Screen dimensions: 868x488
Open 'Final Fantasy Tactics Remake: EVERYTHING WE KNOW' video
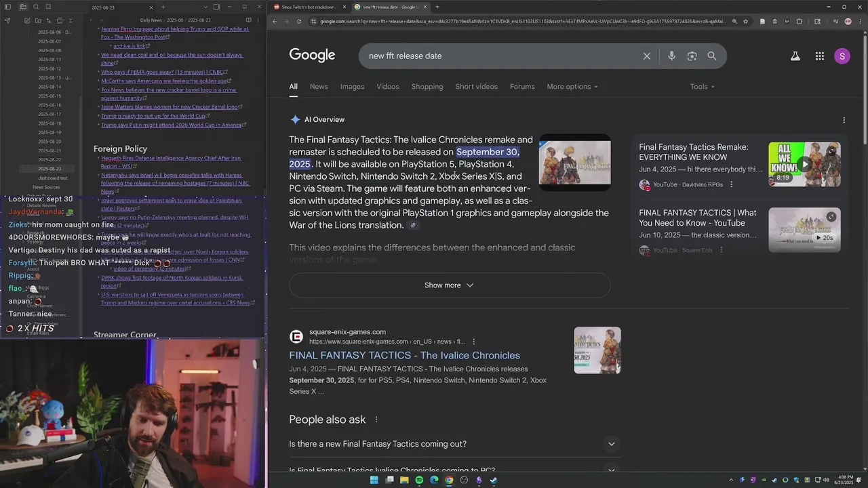(693, 152)
